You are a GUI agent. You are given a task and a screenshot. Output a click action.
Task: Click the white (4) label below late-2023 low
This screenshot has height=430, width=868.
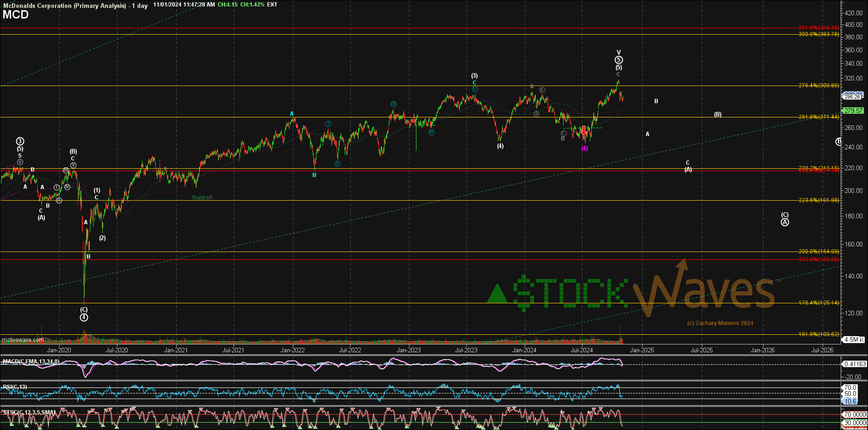[x=500, y=146]
